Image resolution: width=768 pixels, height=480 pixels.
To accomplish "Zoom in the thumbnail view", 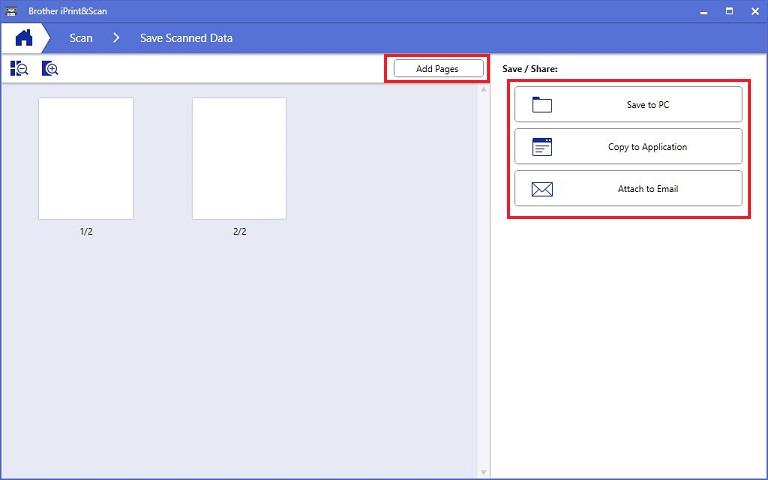I will pyautogui.click(x=50, y=69).
